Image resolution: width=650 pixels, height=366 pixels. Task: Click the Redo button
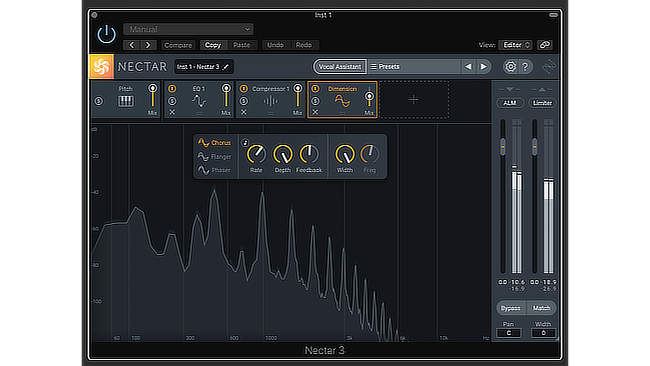pyautogui.click(x=304, y=45)
